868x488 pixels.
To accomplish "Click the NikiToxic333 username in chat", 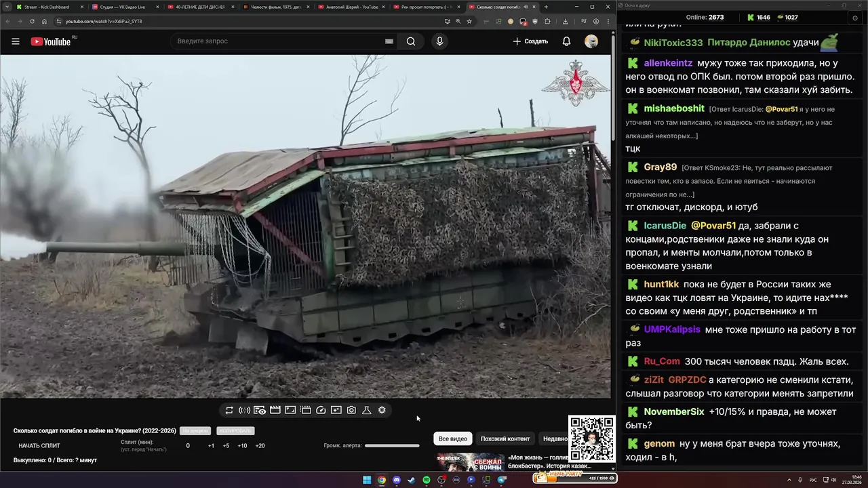I will (x=673, y=43).
